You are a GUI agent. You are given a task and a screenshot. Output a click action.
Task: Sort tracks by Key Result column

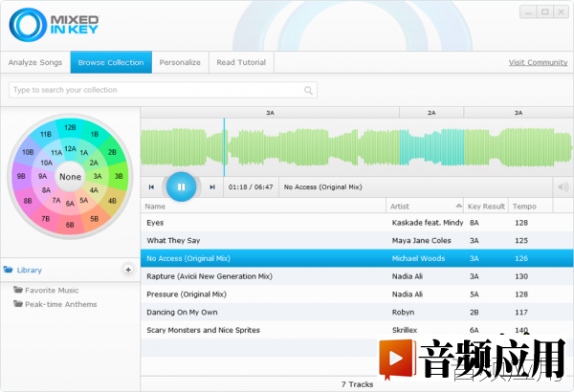(486, 207)
